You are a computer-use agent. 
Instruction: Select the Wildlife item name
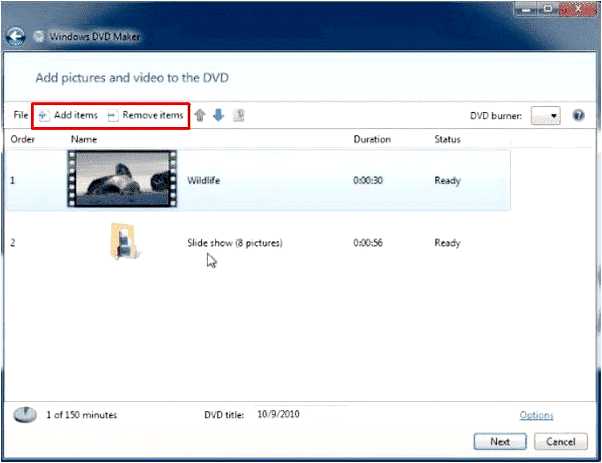(x=203, y=180)
